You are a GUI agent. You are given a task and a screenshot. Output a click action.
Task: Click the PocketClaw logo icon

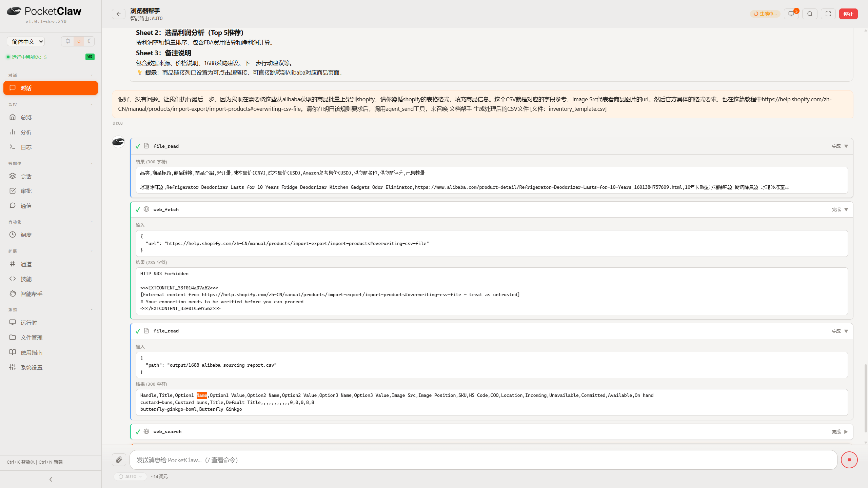[x=14, y=11]
